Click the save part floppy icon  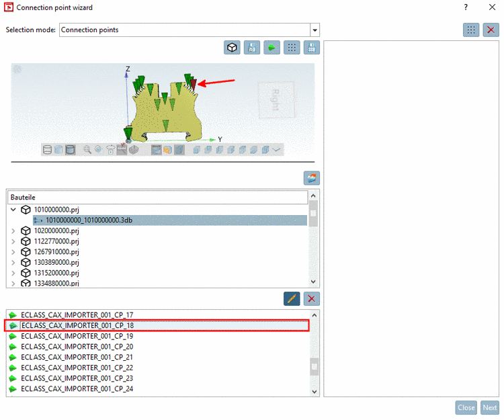[x=252, y=48]
